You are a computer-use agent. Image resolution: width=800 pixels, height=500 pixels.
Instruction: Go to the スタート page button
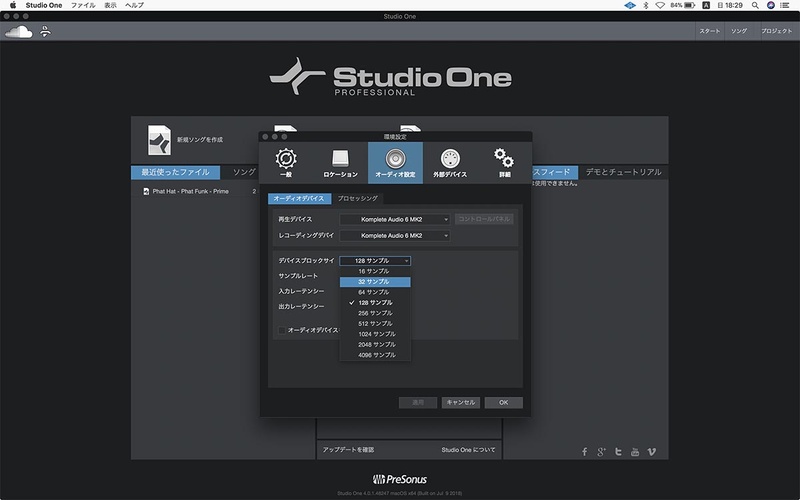[710, 31]
